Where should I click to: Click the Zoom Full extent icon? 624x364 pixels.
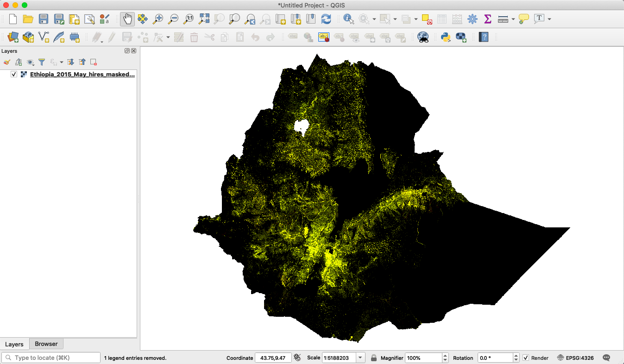tap(204, 19)
